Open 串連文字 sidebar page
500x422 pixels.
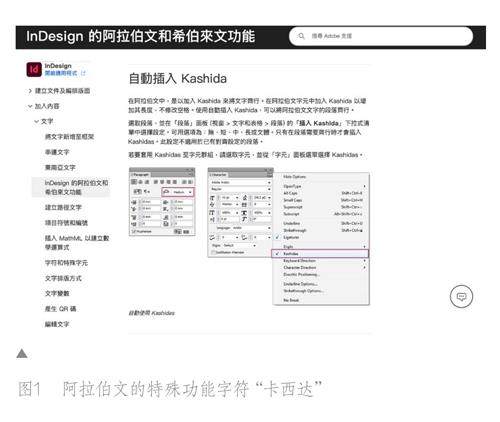click(x=57, y=152)
